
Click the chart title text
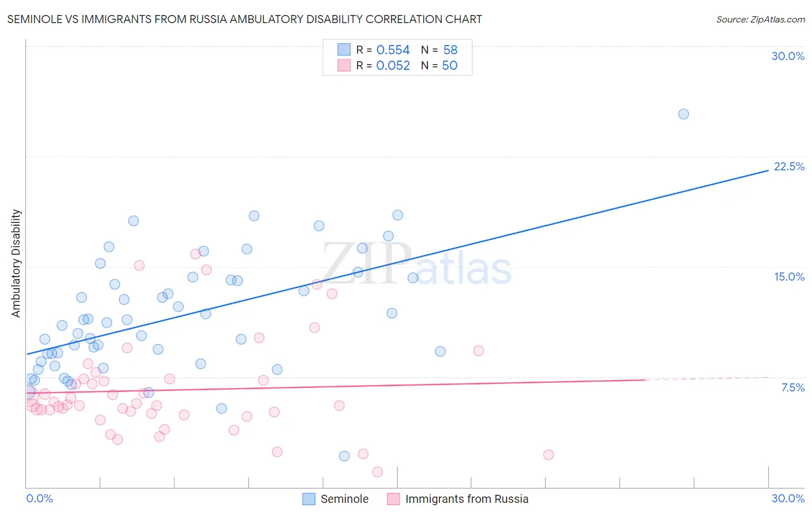tap(244, 19)
